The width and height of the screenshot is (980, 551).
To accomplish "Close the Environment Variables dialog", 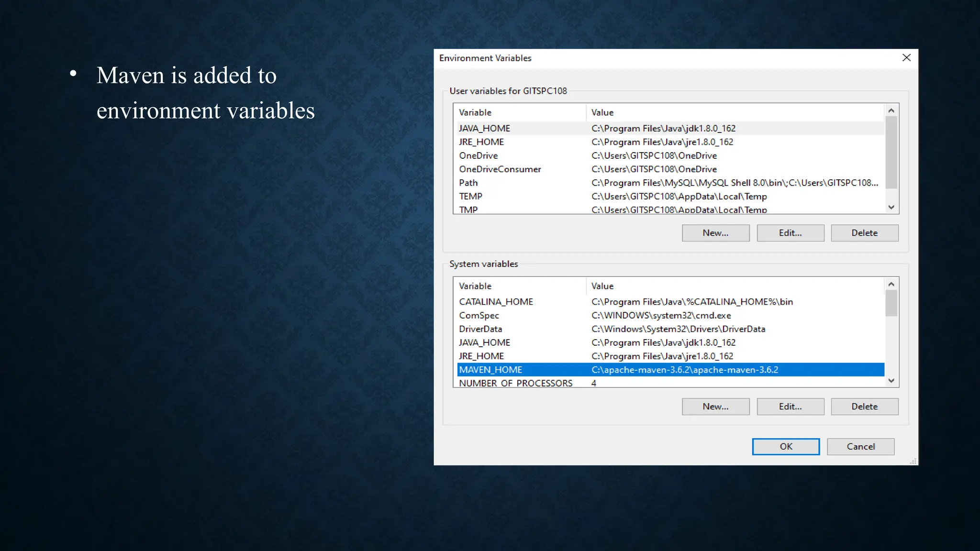I will [x=906, y=58].
